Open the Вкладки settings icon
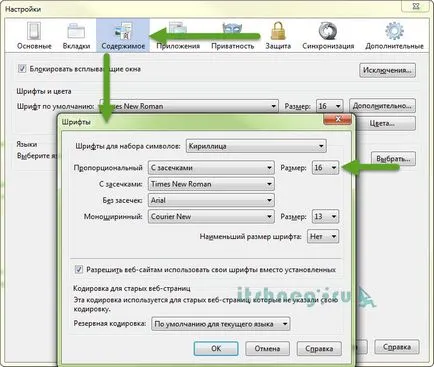 76,36
